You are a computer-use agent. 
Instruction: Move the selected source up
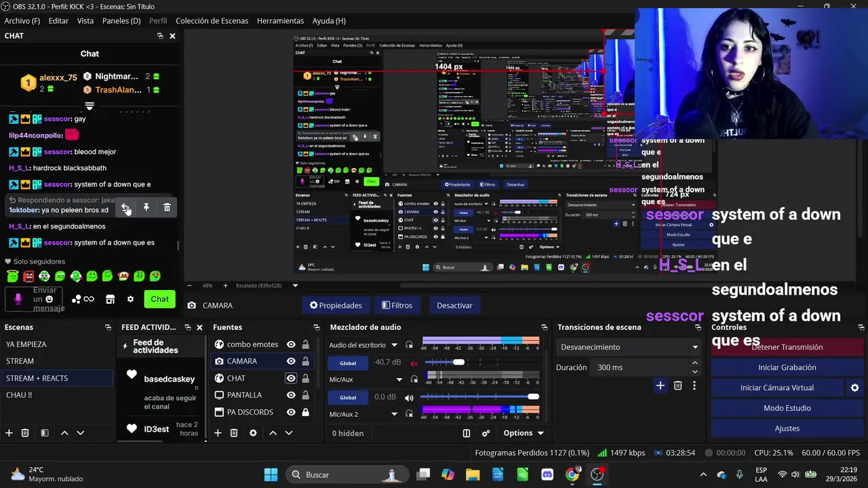coord(273,432)
